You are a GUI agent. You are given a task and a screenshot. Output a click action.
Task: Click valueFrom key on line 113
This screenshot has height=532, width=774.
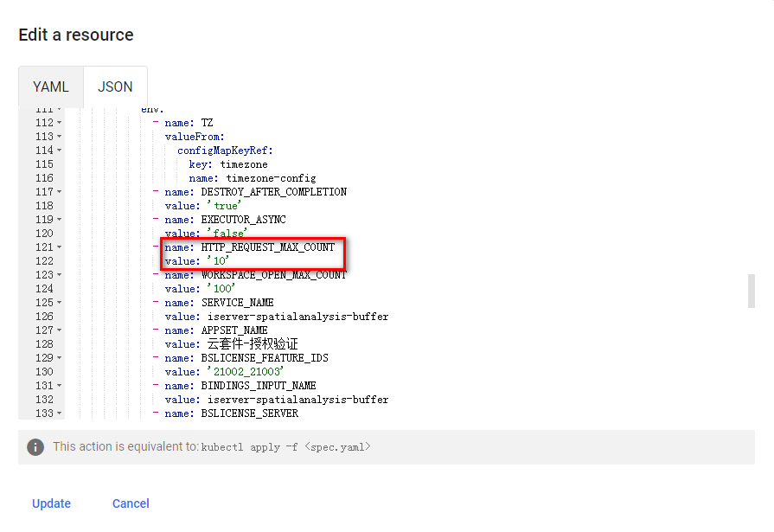point(195,137)
